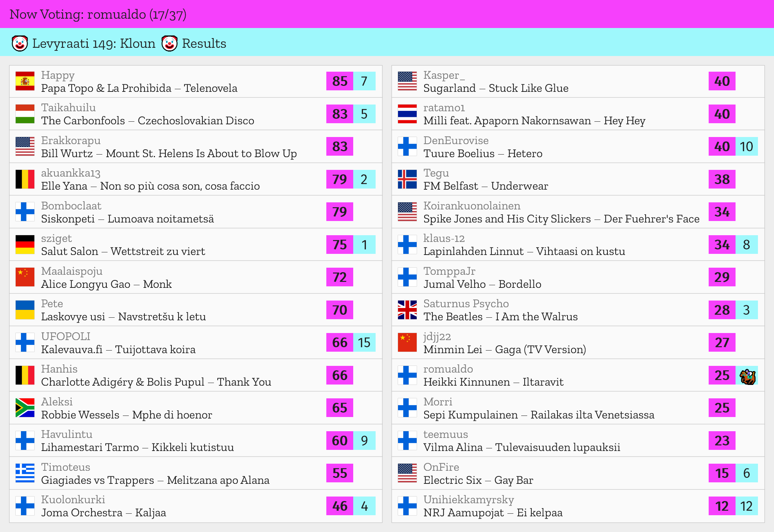Click the pink 85 score box
Image resolution: width=774 pixels, height=532 pixels.
pos(339,81)
